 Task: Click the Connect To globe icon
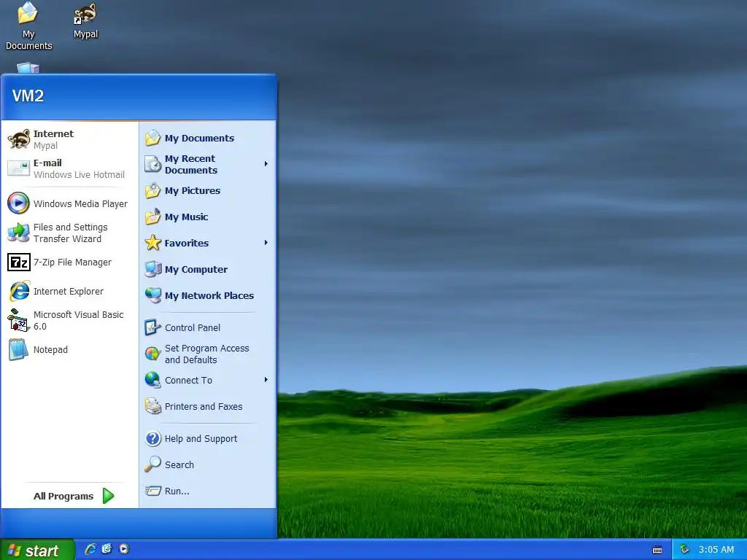point(153,380)
